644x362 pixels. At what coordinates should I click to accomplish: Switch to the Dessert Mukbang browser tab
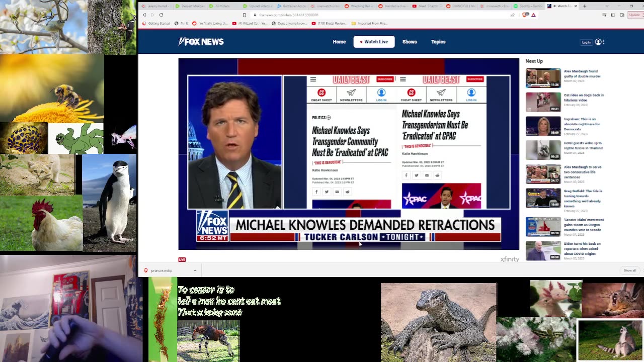point(190,6)
